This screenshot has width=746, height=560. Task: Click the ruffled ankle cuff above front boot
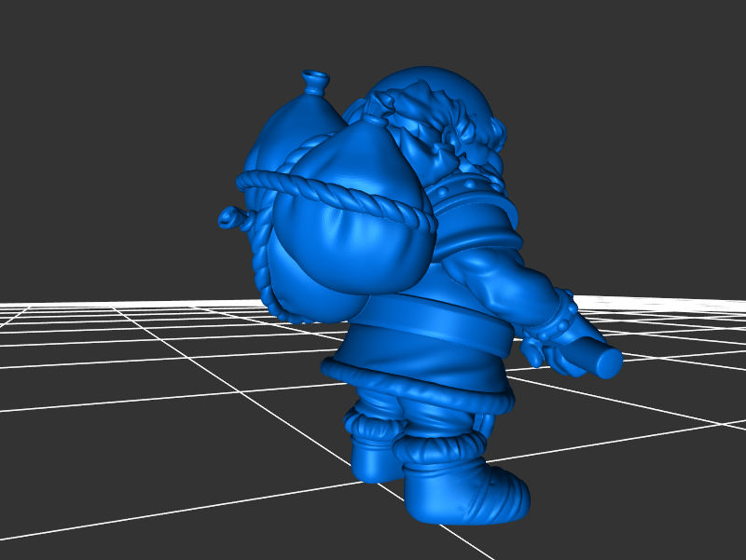click(x=440, y=449)
